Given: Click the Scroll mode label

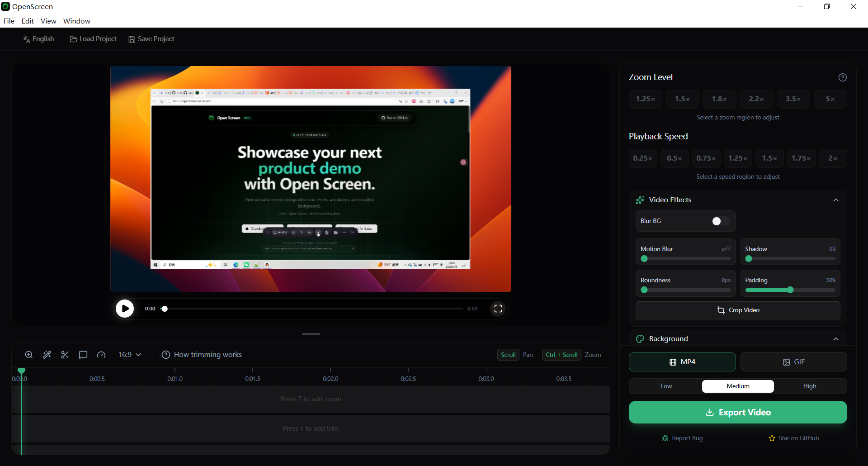Looking at the screenshot, I should (508, 355).
